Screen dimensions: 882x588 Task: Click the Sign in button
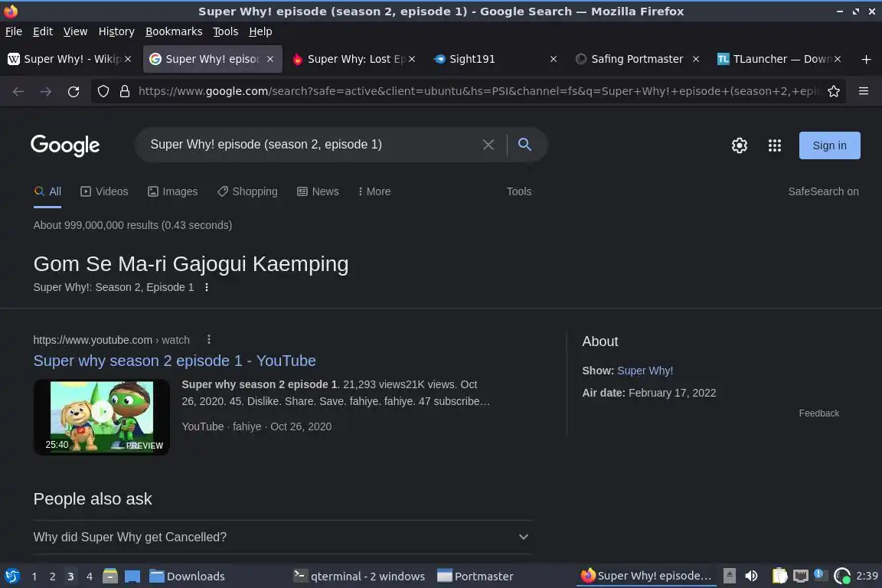click(x=829, y=145)
